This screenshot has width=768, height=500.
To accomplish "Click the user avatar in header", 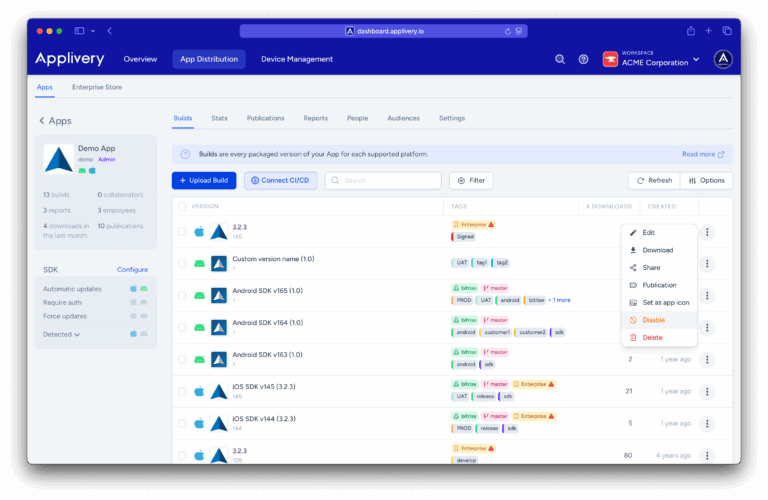I will click(x=723, y=59).
